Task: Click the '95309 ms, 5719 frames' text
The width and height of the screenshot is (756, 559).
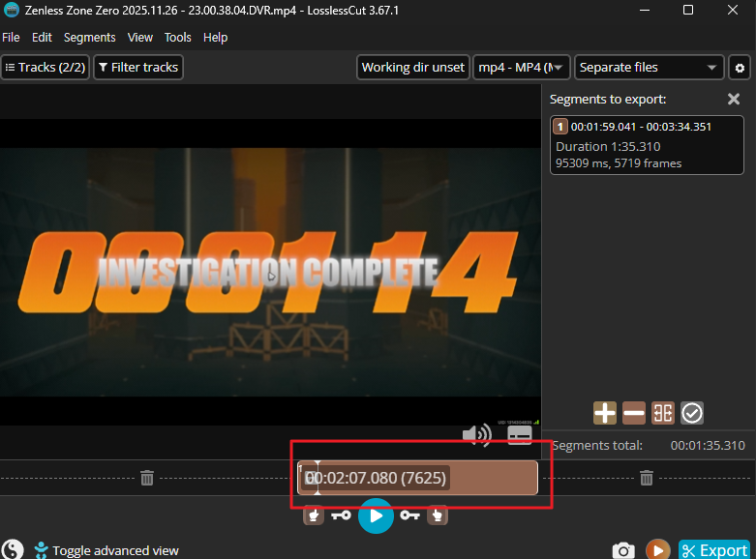Action: point(619,163)
